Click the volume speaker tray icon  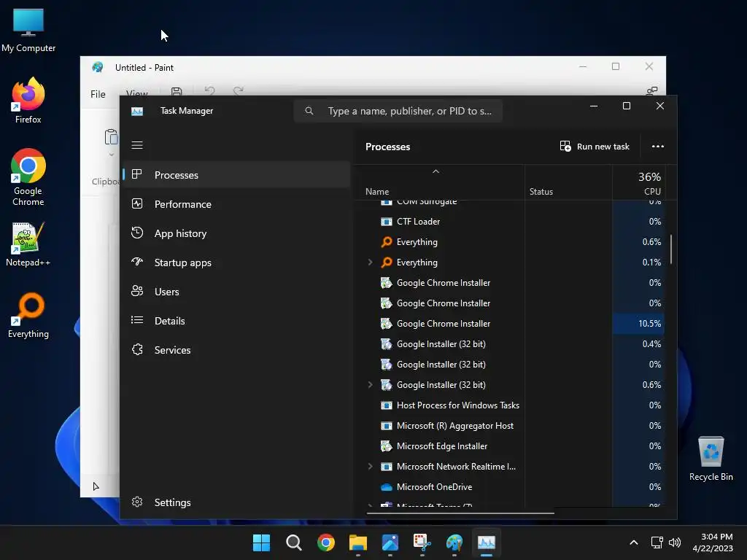pos(675,542)
